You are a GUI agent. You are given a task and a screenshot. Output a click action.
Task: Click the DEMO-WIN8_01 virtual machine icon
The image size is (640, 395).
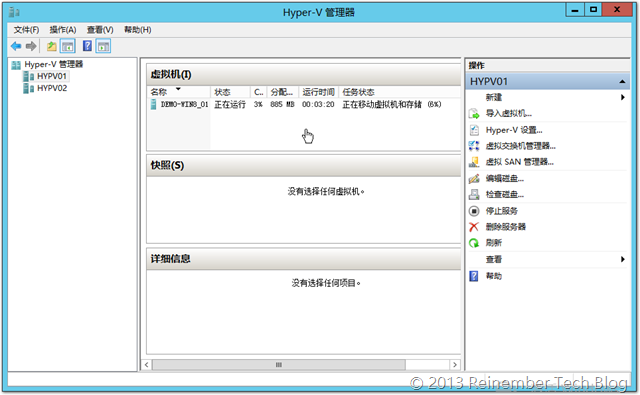click(153, 104)
